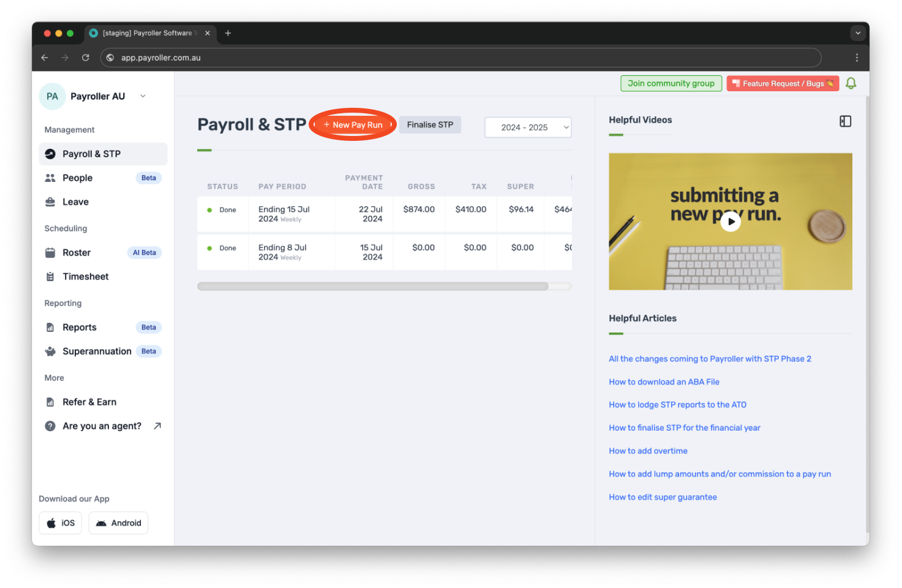Start a New Pay Run
This screenshot has width=902, height=588.
coord(353,124)
